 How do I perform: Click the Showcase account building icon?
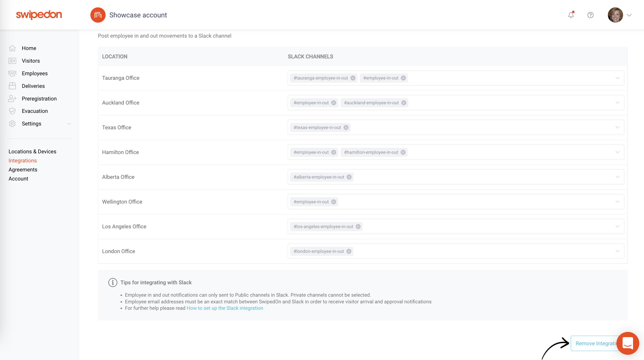tap(98, 15)
